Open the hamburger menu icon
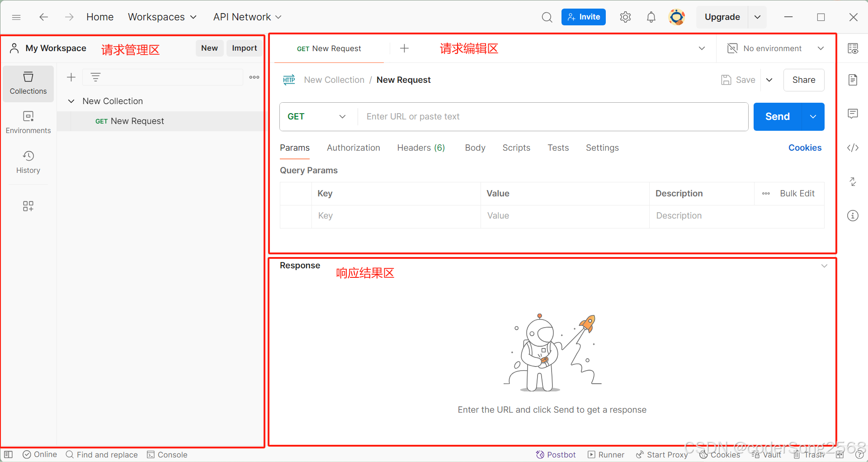The image size is (868, 462). pyautogui.click(x=17, y=17)
